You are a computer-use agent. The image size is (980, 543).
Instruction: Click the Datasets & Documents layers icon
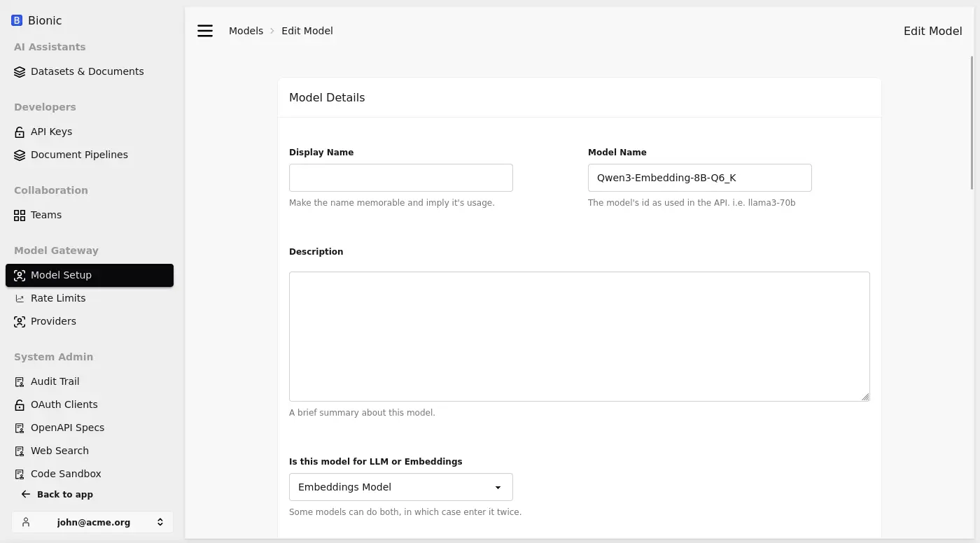(x=20, y=71)
